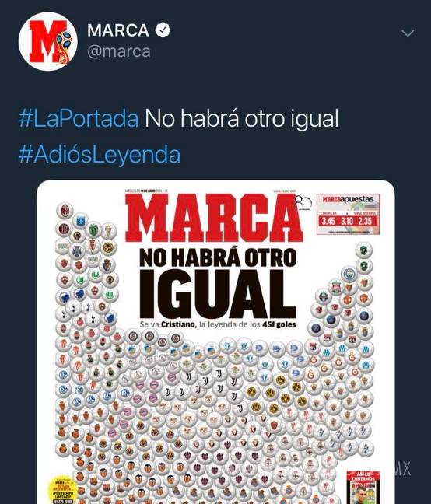Open the MARCA profile avatar
The image size is (431, 504).
point(47,41)
